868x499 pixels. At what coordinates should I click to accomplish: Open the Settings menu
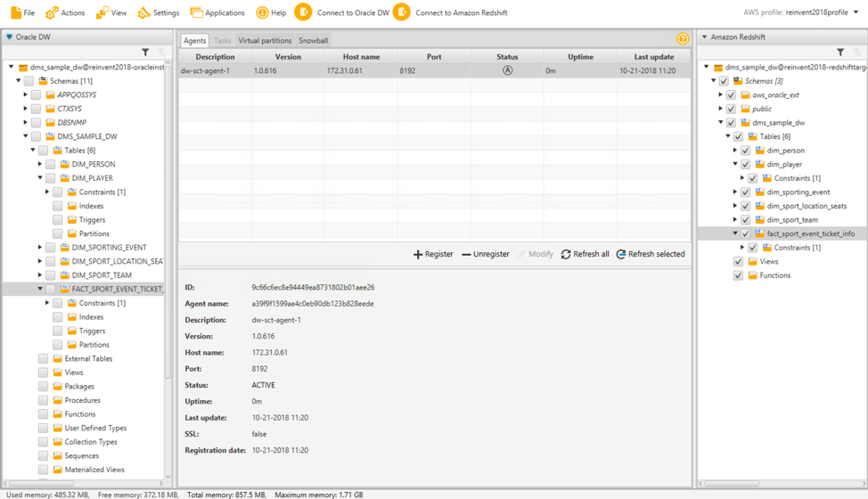tap(159, 12)
